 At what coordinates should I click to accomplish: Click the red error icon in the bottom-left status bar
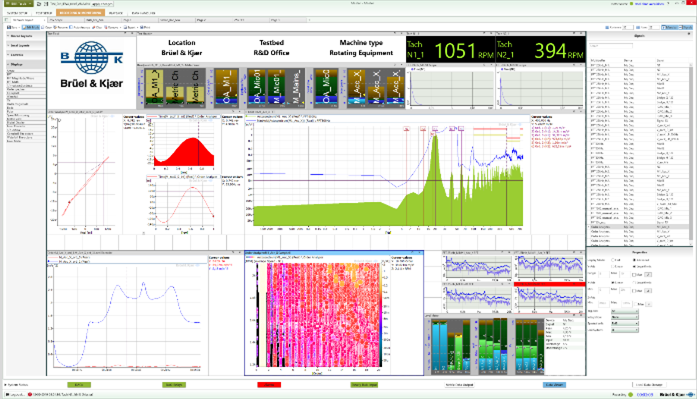(30, 395)
